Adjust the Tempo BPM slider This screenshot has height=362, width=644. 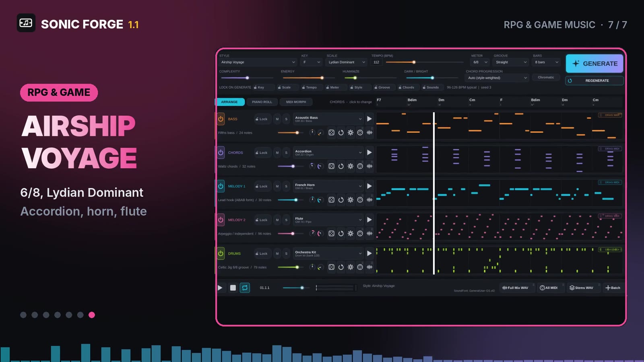coord(425,62)
